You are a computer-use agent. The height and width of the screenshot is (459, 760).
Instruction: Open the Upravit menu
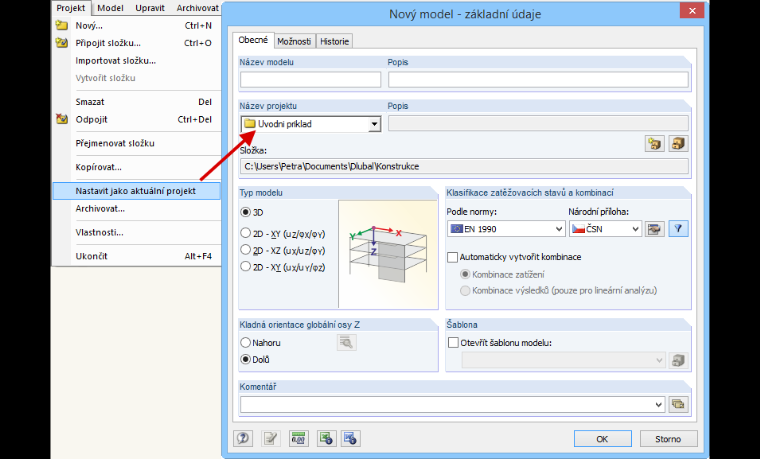tap(150, 8)
